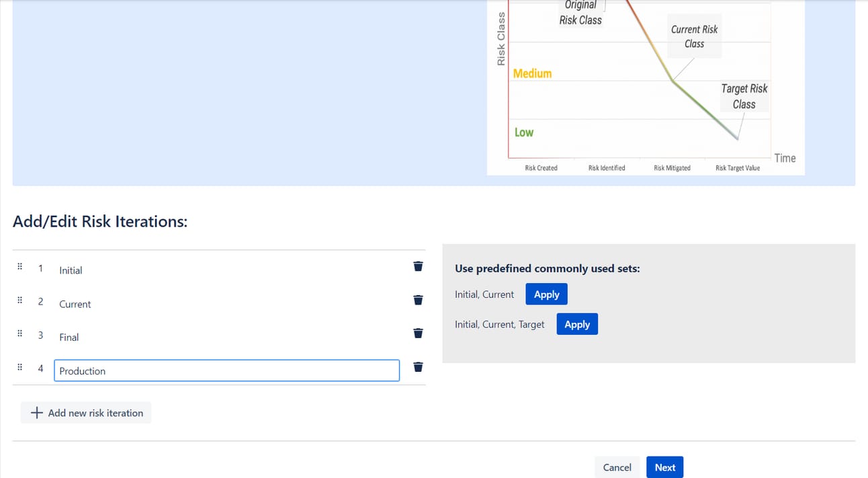Select the Initial iteration name

[x=71, y=270]
